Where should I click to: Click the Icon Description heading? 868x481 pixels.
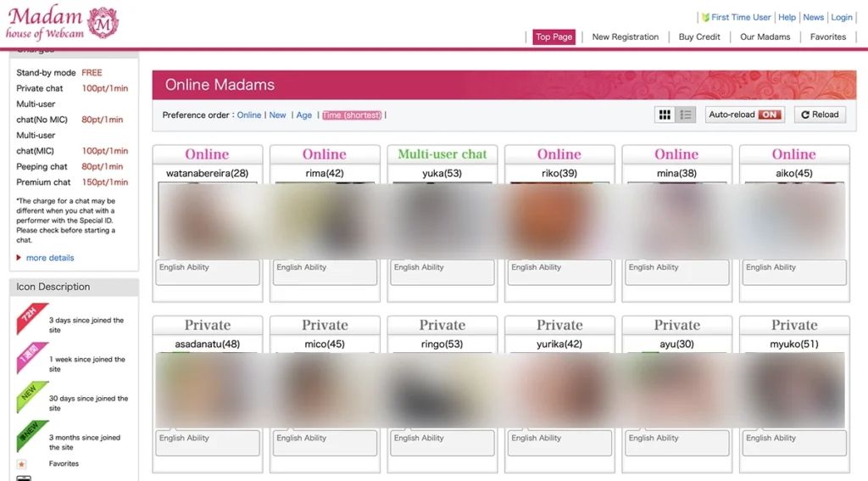[53, 287]
